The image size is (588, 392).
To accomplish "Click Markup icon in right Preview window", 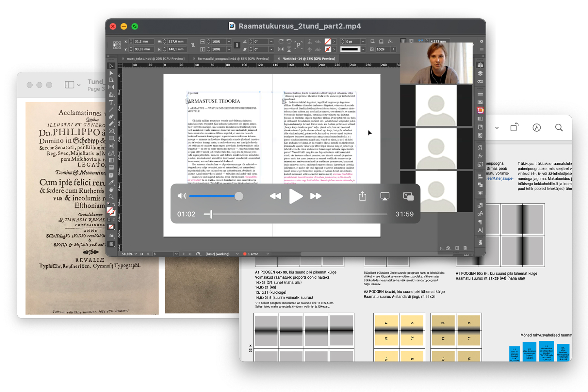I will point(537,127).
